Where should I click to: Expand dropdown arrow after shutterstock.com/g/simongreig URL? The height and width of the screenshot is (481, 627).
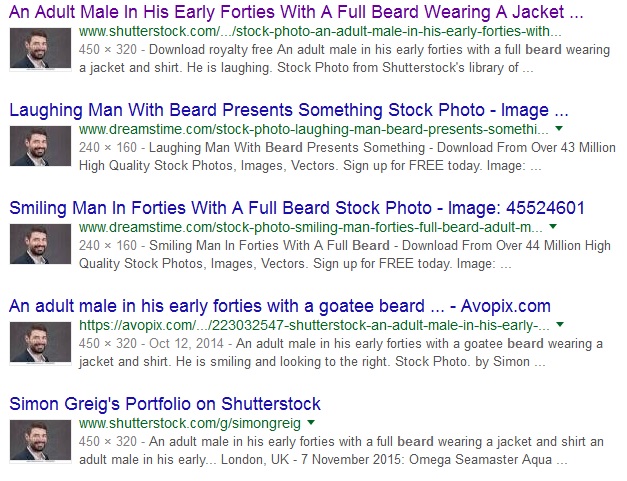(x=311, y=423)
